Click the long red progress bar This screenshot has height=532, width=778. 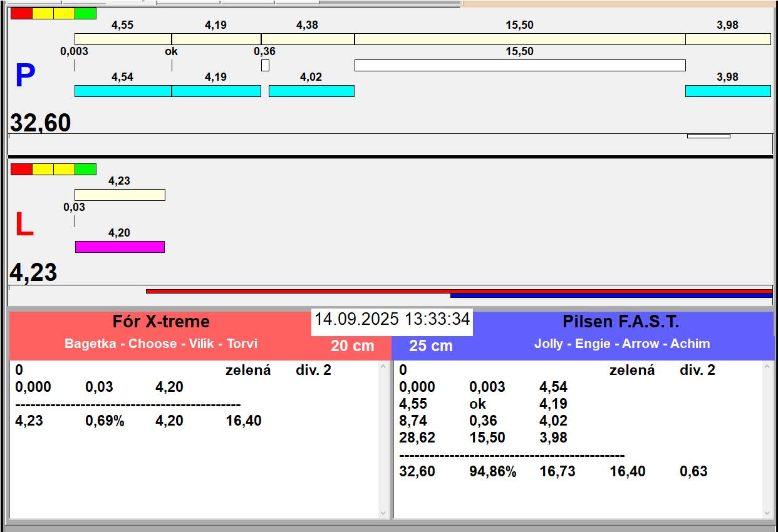coord(459,291)
